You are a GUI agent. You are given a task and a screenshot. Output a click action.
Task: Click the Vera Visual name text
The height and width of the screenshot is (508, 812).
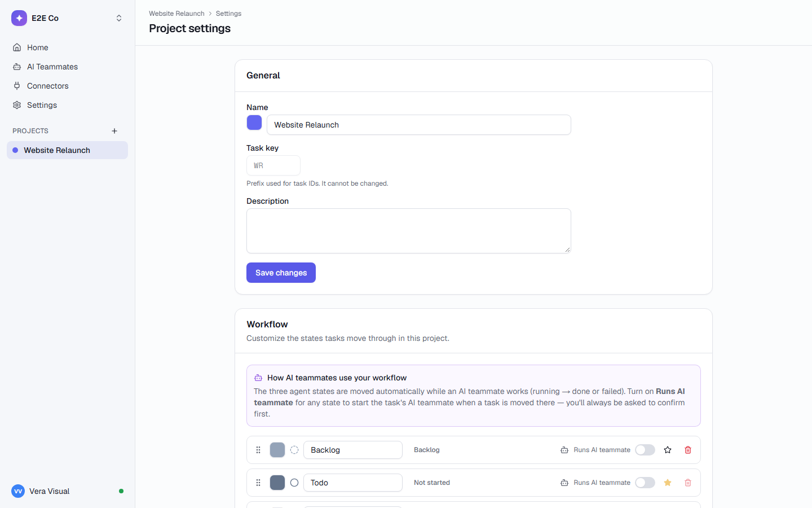click(x=50, y=491)
